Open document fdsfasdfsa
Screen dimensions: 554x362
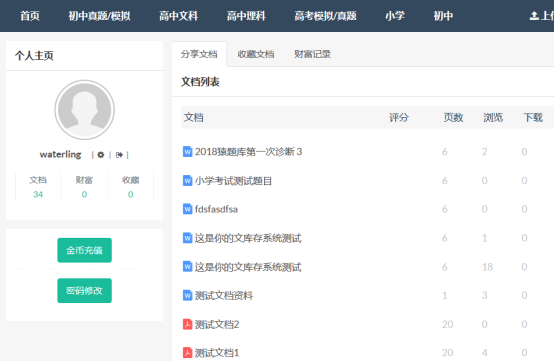(x=216, y=209)
